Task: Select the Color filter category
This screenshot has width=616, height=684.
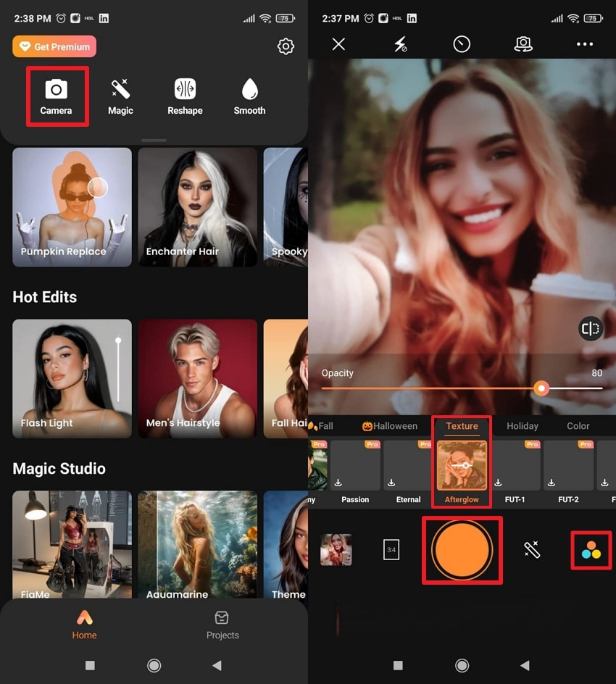Action: (578, 426)
